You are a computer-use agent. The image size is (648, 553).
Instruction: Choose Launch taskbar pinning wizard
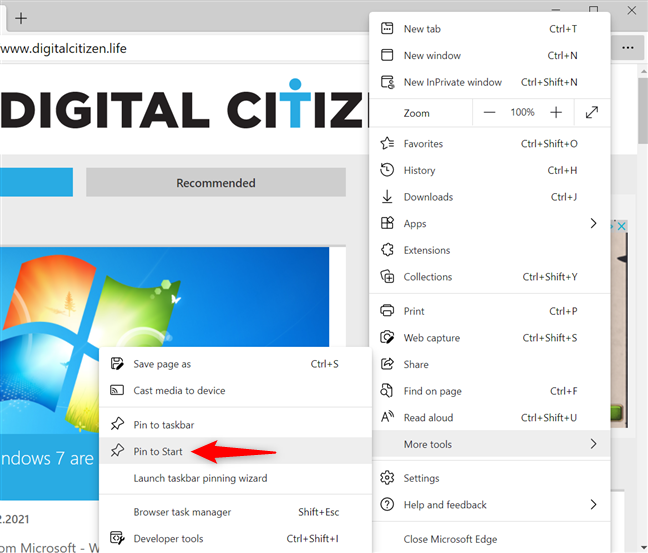tap(236, 478)
